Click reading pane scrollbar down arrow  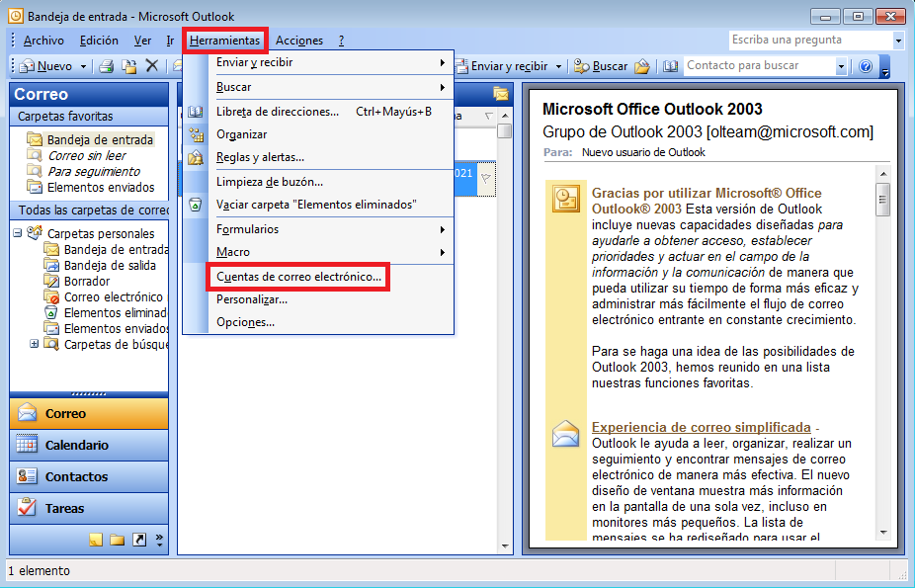[883, 533]
